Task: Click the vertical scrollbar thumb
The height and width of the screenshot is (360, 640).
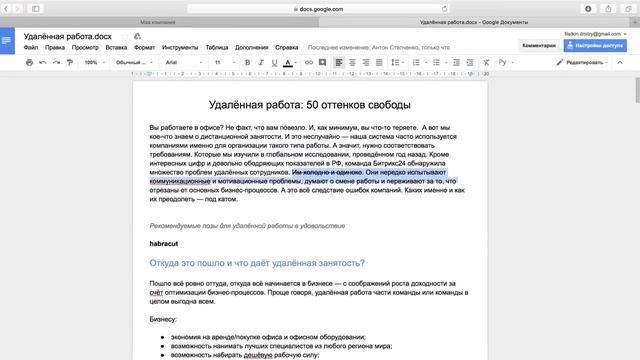Action: pyautogui.click(x=637, y=90)
